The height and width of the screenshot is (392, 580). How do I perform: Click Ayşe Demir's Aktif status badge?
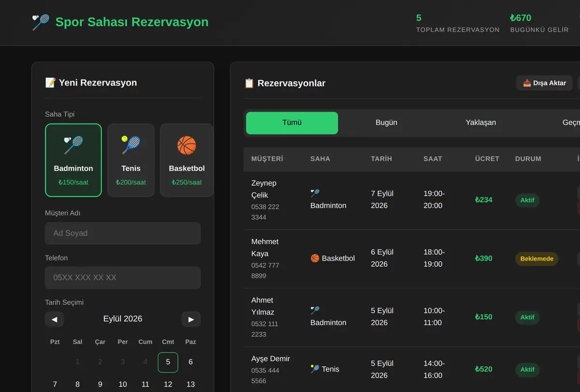point(527,370)
